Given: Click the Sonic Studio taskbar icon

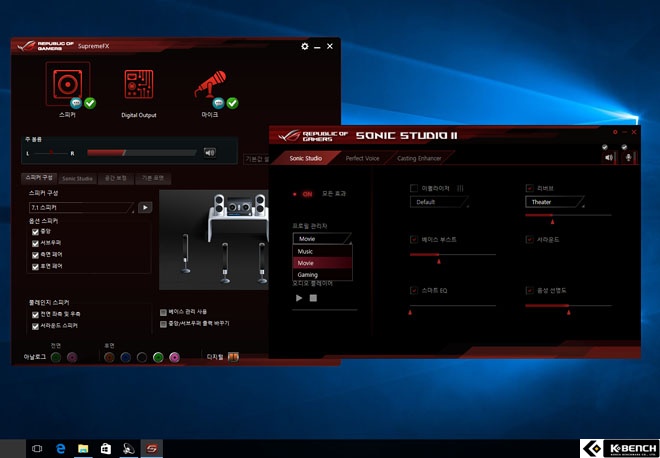Looking at the screenshot, I should (152, 449).
